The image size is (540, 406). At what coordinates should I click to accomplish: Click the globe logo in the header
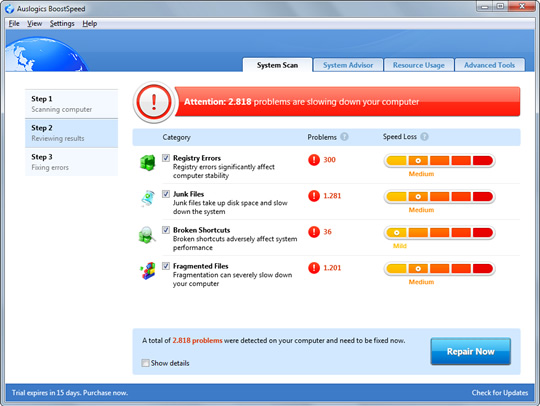point(46,54)
